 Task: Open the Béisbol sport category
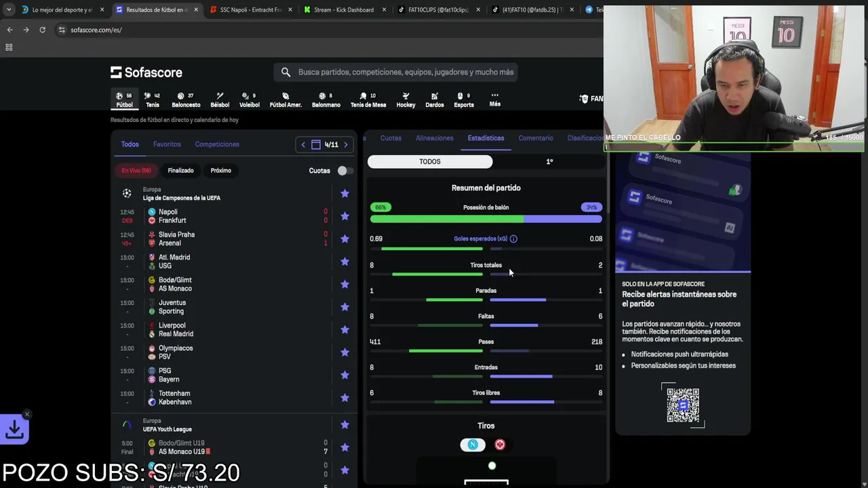[220, 100]
